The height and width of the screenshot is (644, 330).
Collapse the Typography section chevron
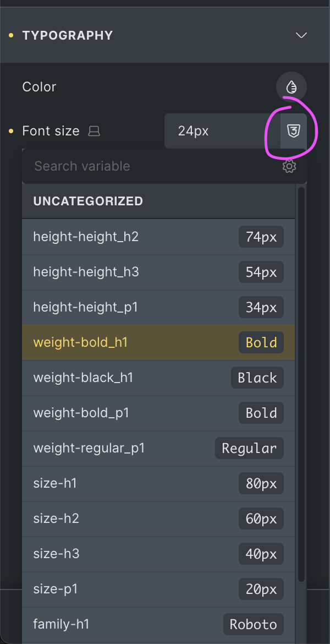(301, 35)
